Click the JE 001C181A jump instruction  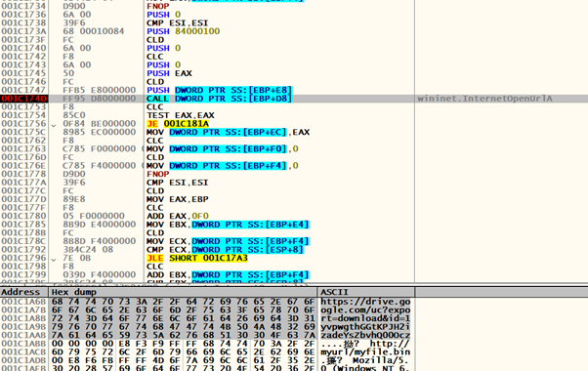click(x=178, y=124)
